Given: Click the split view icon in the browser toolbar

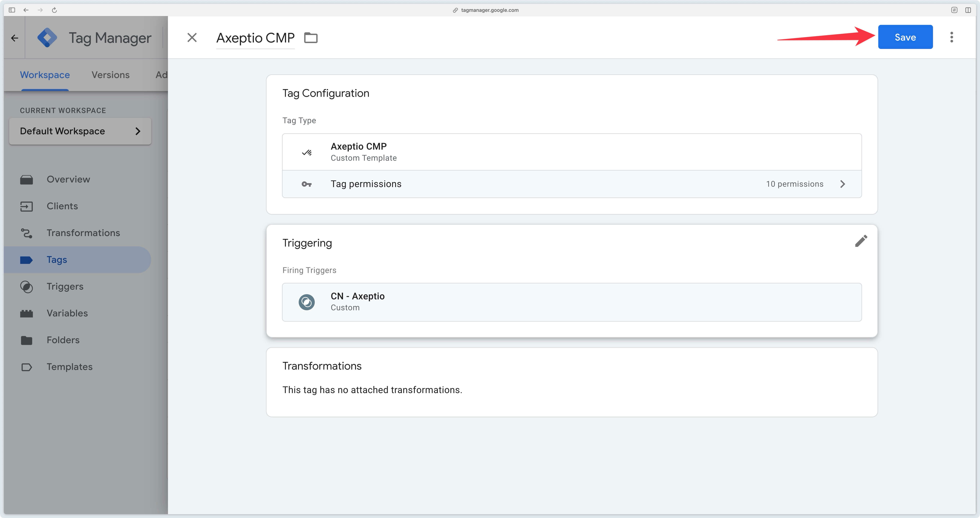Looking at the screenshot, I should tap(968, 10).
